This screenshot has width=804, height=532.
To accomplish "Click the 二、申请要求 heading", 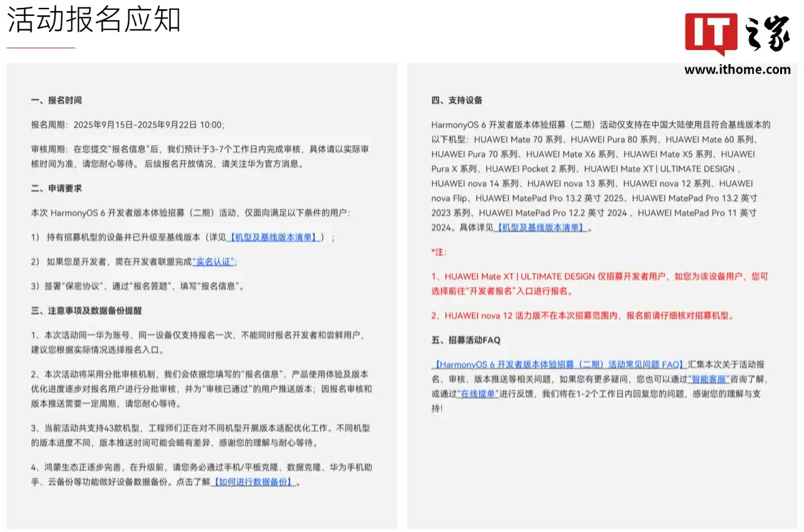I will [x=57, y=189].
